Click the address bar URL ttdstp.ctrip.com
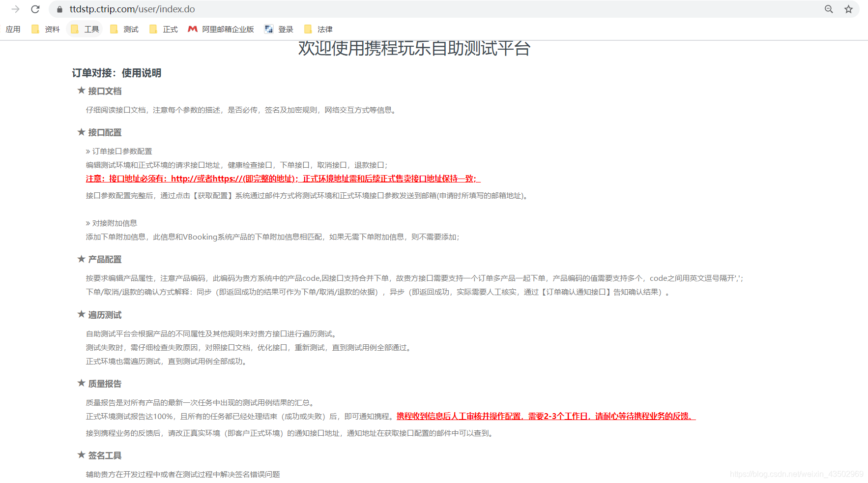Viewport: 868px width, 483px height. click(x=132, y=9)
